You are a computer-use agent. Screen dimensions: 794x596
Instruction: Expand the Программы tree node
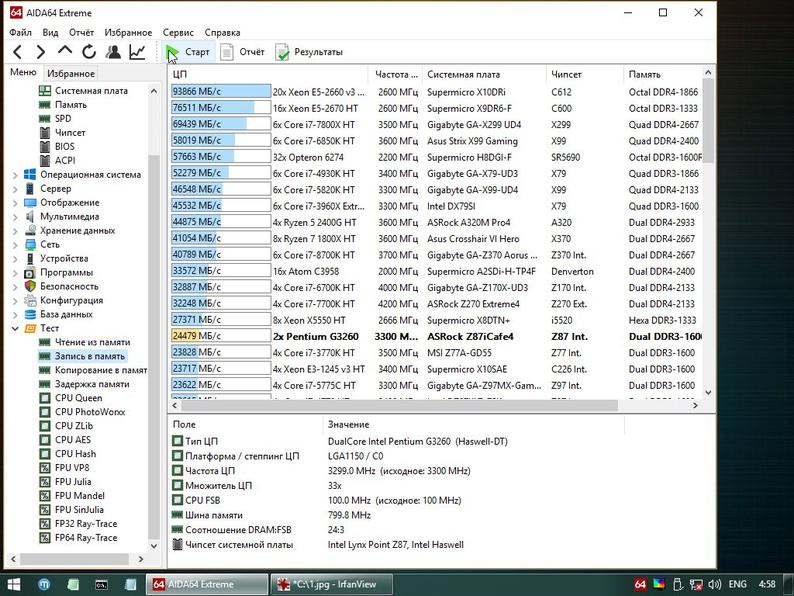15,273
